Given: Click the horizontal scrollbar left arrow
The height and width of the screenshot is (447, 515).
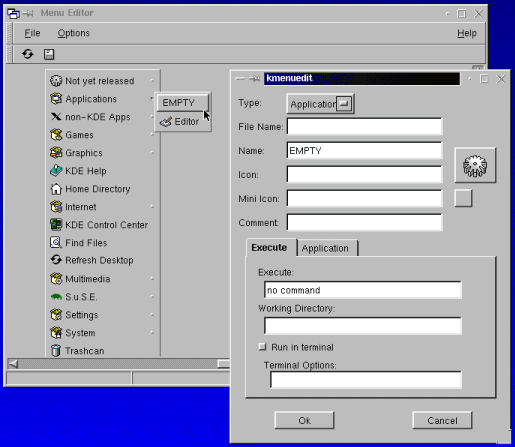Looking at the screenshot, I should (x=13, y=363).
